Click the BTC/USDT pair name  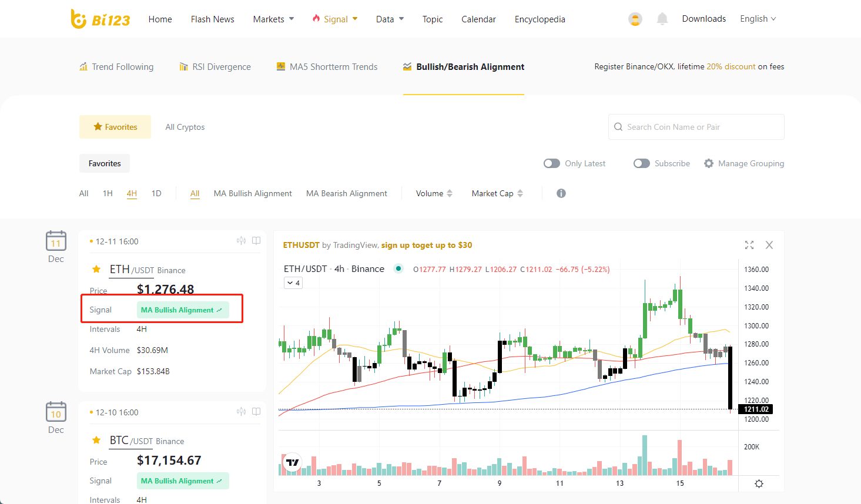(x=131, y=441)
